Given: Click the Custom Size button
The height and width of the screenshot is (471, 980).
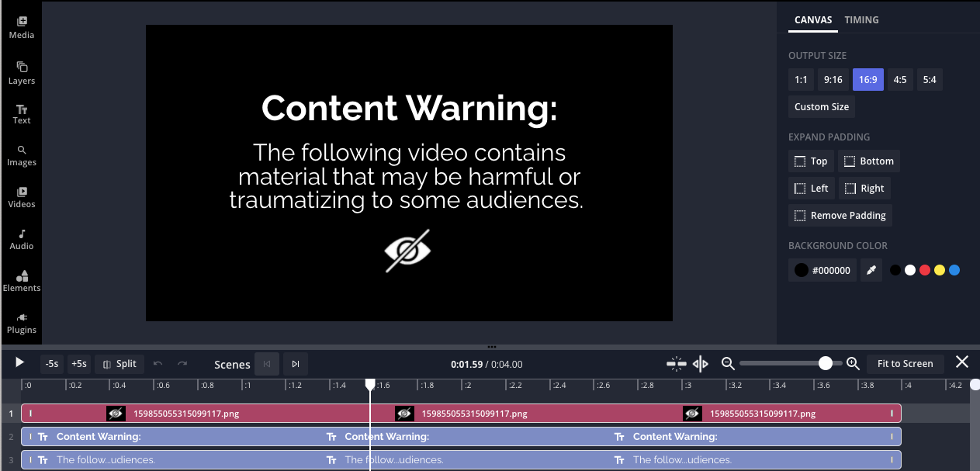Looking at the screenshot, I should (x=821, y=107).
